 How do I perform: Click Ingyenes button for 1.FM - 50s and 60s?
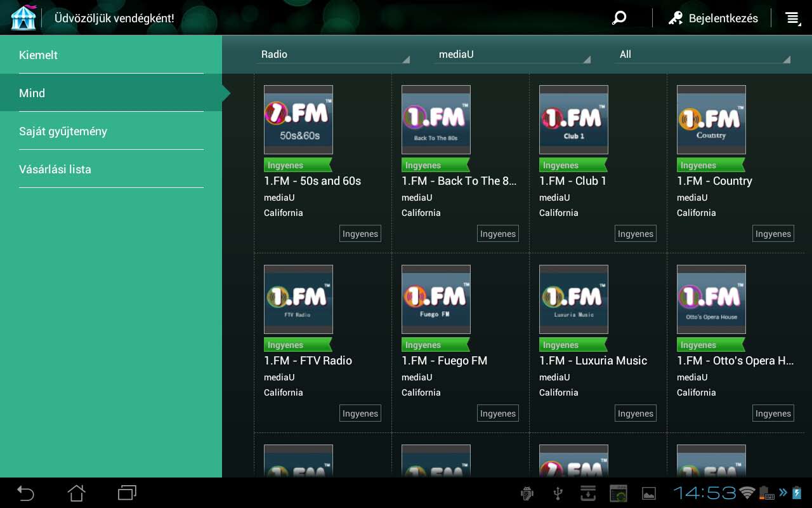pyautogui.click(x=360, y=234)
